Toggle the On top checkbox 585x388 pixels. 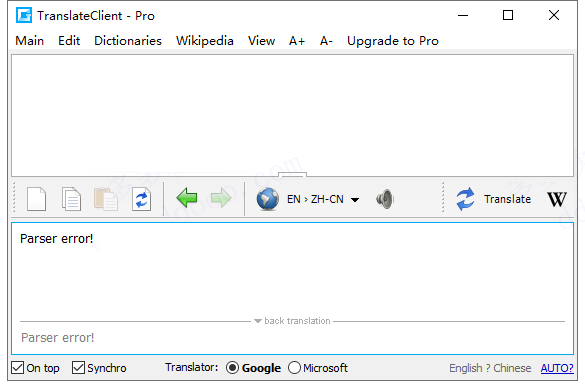pos(18,367)
